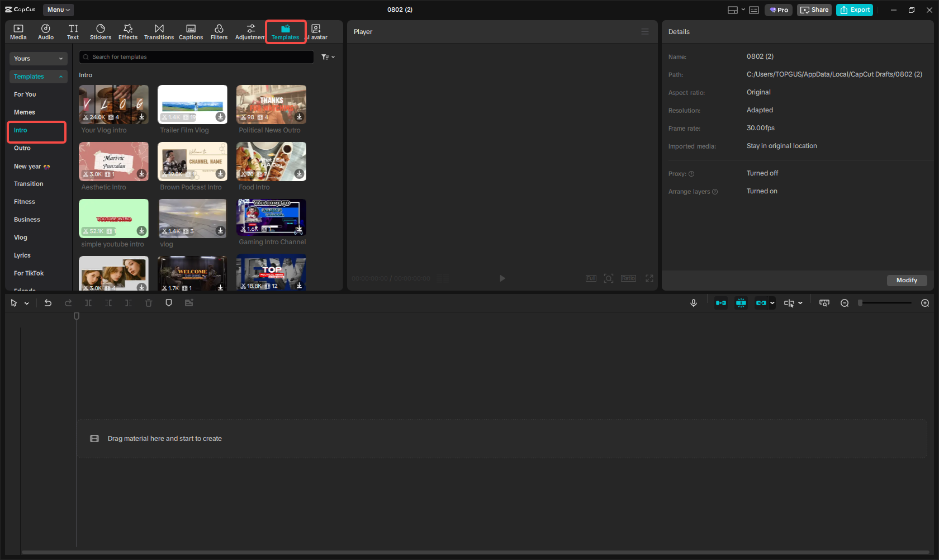
Task: Undo the last action
Action: pyautogui.click(x=48, y=303)
